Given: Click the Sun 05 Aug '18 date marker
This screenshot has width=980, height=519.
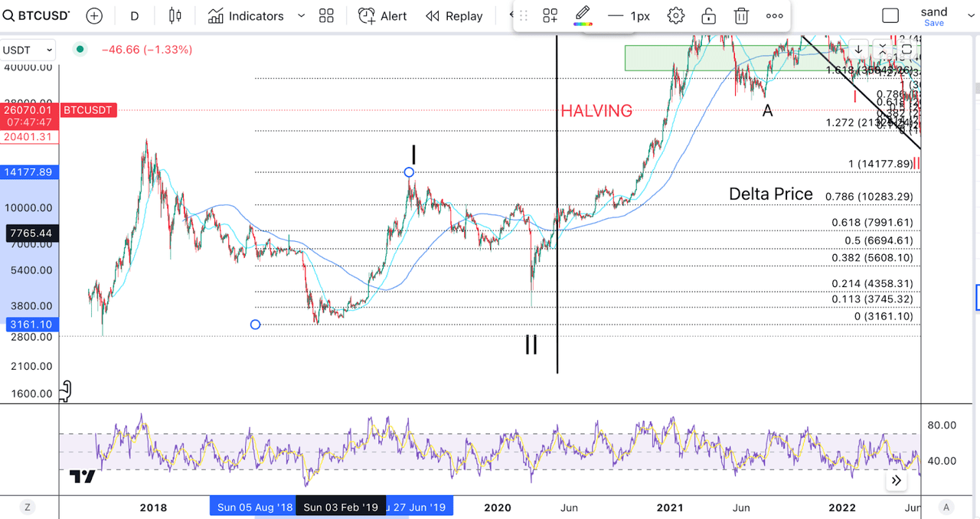Looking at the screenshot, I should (253, 507).
